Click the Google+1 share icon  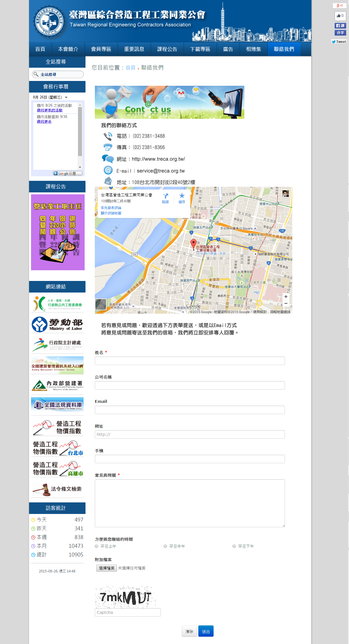339,6
